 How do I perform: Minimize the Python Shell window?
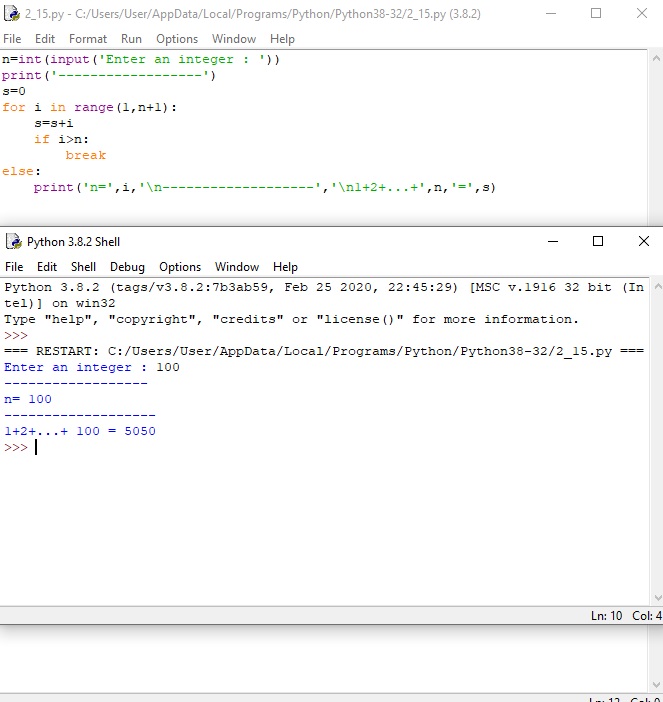click(x=553, y=241)
